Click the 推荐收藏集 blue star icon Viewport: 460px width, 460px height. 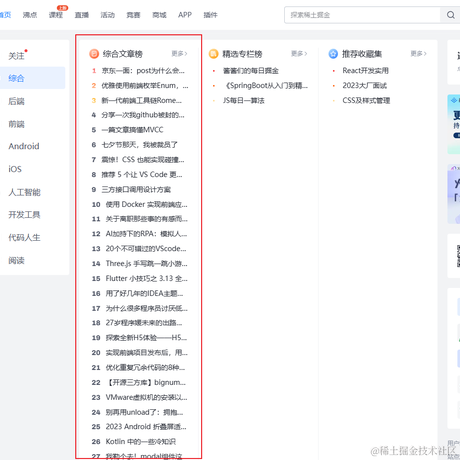point(333,54)
